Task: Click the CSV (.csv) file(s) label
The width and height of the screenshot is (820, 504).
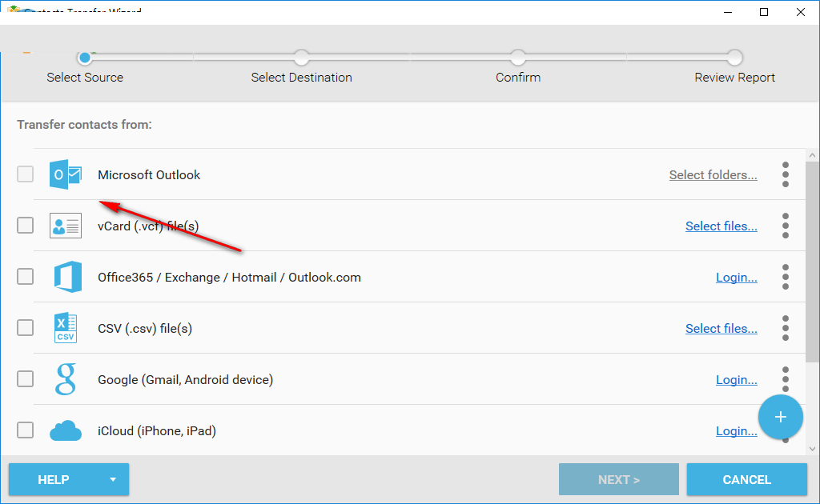Action: pos(145,329)
